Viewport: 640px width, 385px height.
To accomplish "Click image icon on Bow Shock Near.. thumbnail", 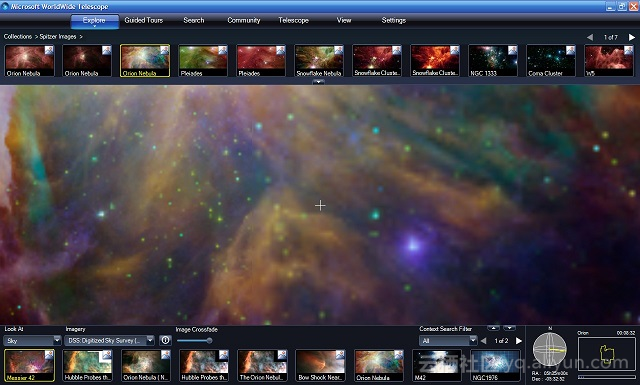I will coord(340,355).
